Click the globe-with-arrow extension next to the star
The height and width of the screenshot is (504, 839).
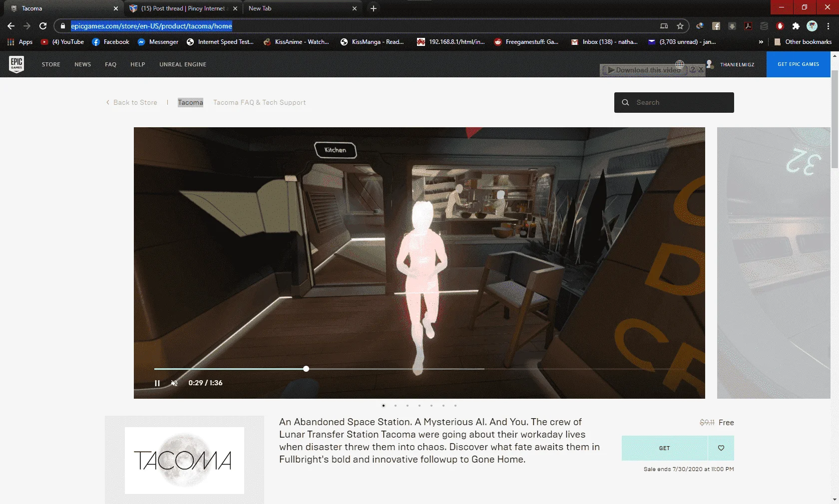[x=700, y=26]
